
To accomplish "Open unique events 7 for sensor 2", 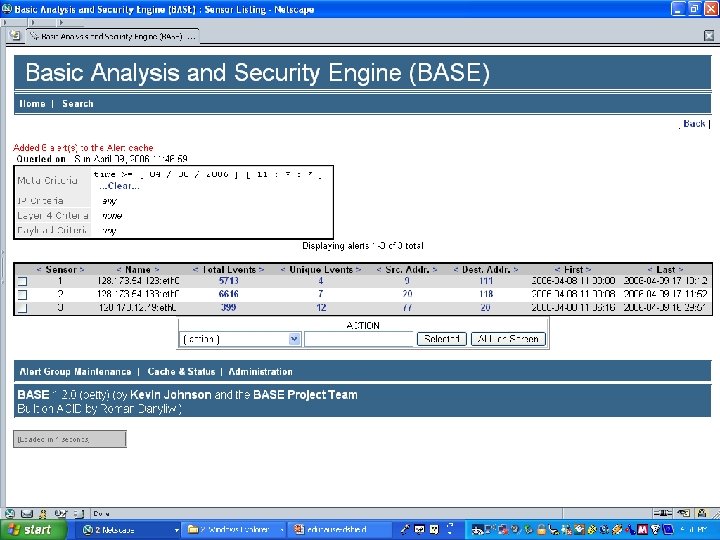I will pos(321,294).
